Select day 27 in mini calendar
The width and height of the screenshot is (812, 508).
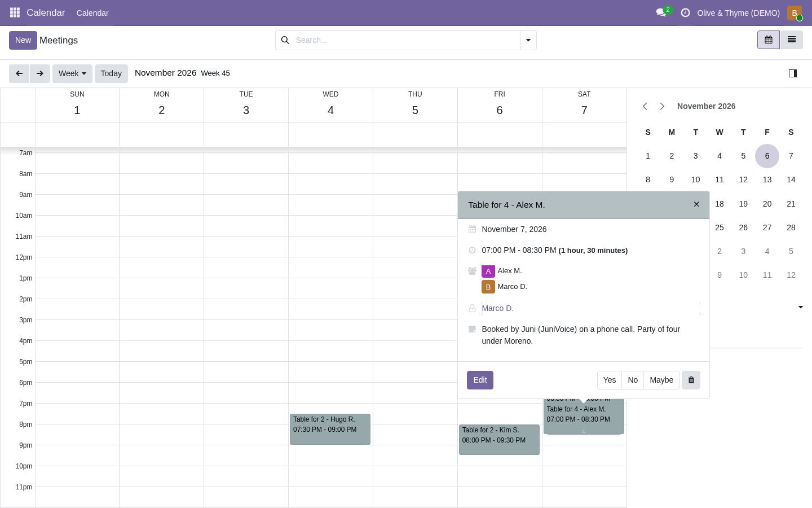767,227
